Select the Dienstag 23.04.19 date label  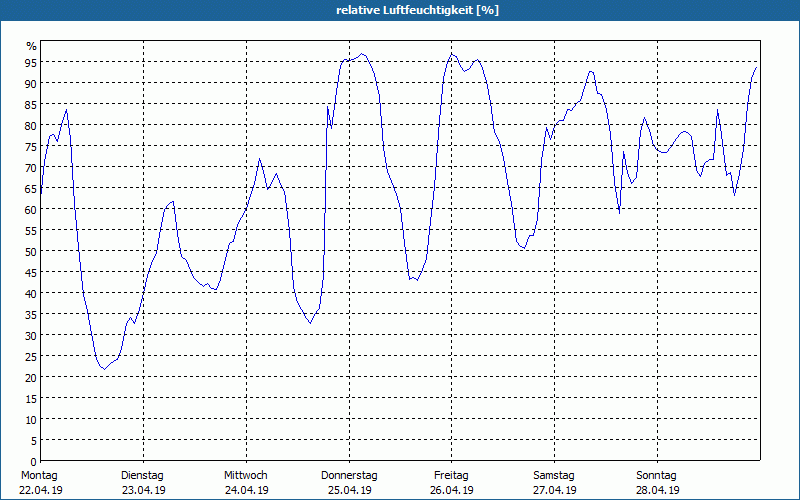143,483
